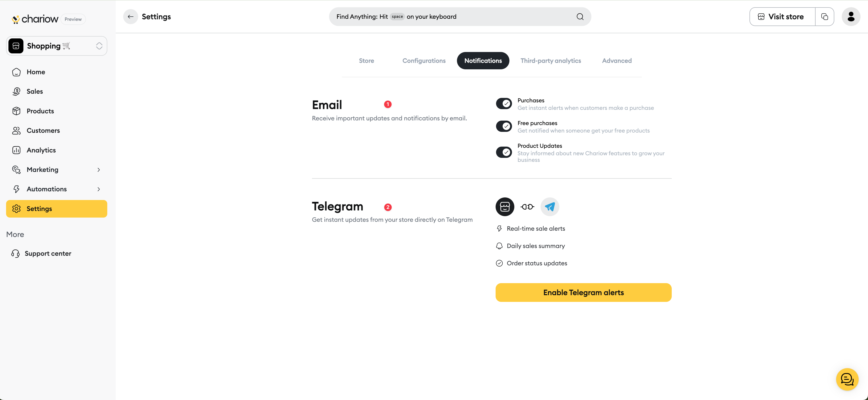This screenshot has height=400, width=868.
Task: Click the search magnifier icon
Action: [x=580, y=17]
